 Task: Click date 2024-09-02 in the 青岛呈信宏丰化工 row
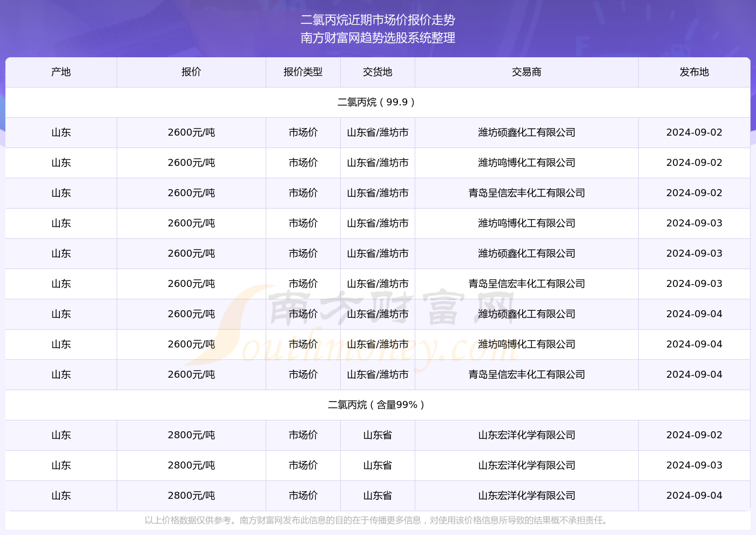click(694, 193)
